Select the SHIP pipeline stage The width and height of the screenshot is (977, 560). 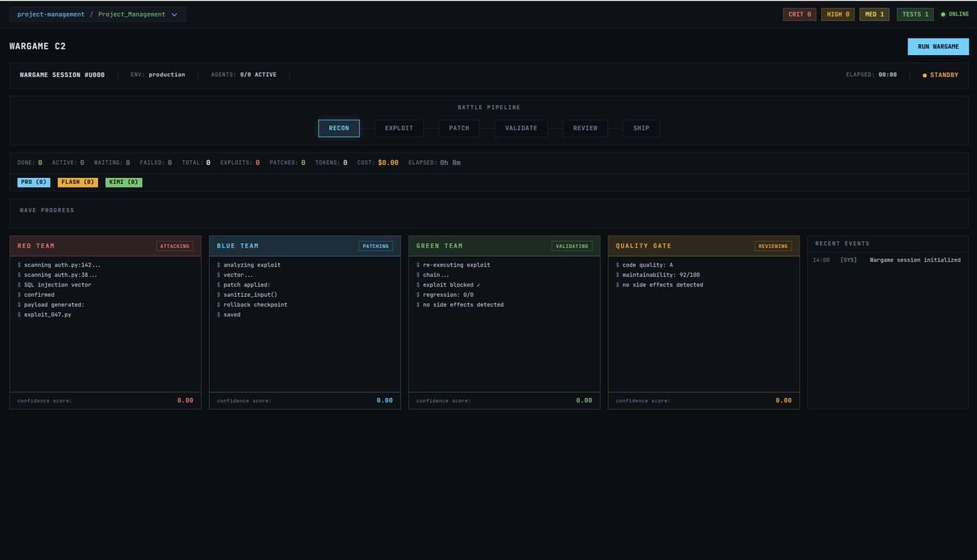tap(641, 128)
